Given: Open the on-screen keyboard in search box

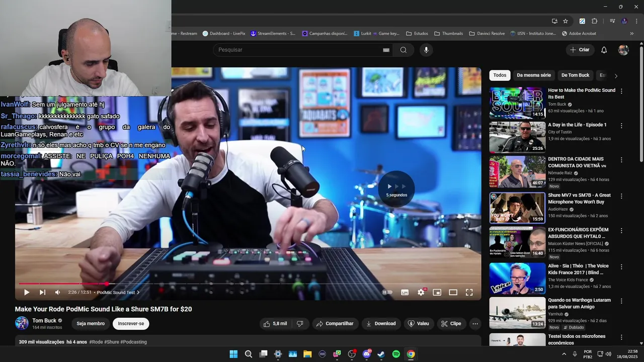Looking at the screenshot, I should pyautogui.click(x=386, y=50).
